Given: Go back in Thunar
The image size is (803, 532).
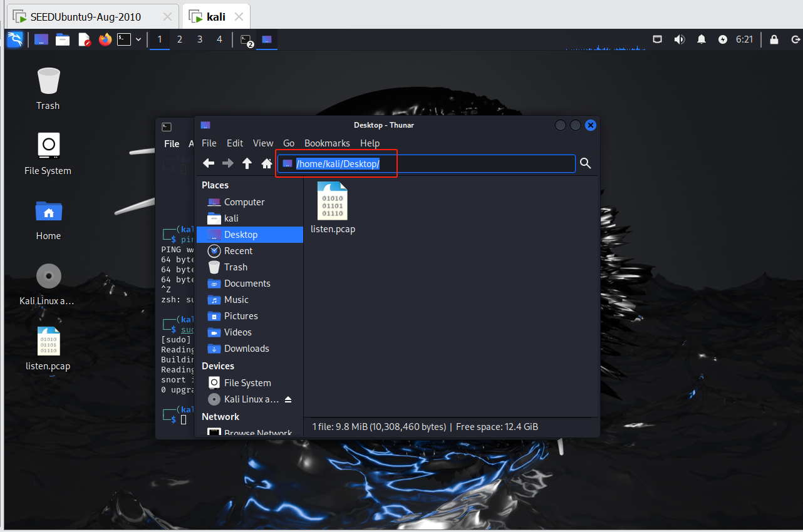Looking at the screenshot, I should 209,163.
